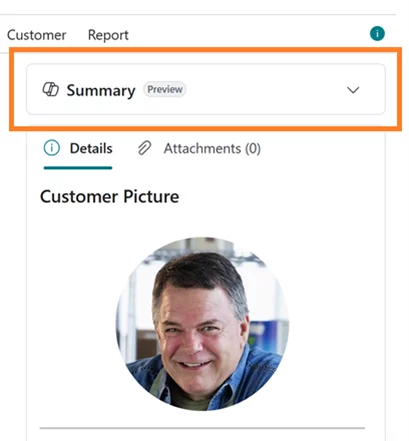Click the teal underline beneath Details
Image resolution: width=409 pixels, height=441 pixels.
pos(78,168)
